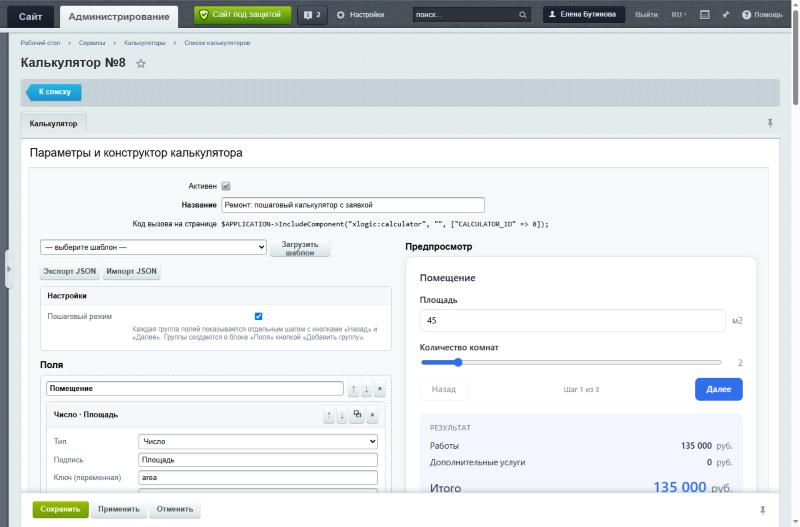
Task: Open the выберите шаблон dropdown
Action: point(153,247)
